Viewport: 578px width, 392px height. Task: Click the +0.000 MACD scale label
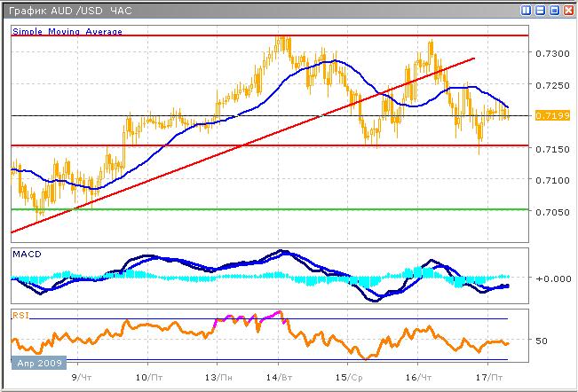point(549,278)
